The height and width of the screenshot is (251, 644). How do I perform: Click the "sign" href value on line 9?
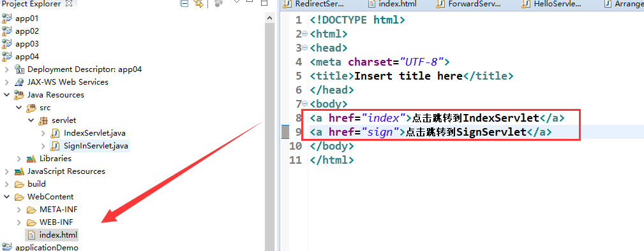[x=381, y=132]
